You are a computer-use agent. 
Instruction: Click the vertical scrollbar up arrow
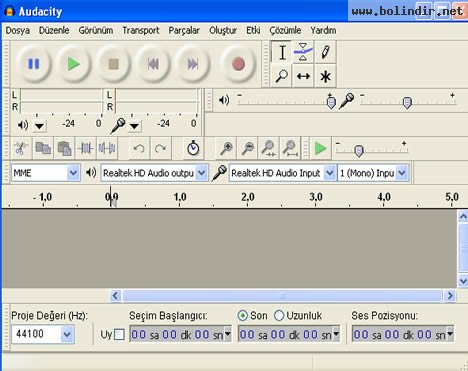[x=463, y=217]
